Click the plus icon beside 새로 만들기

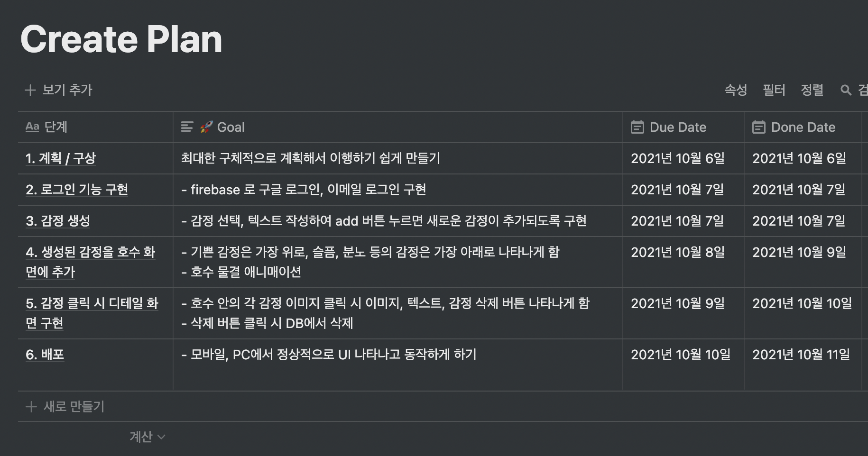point(31,407)
